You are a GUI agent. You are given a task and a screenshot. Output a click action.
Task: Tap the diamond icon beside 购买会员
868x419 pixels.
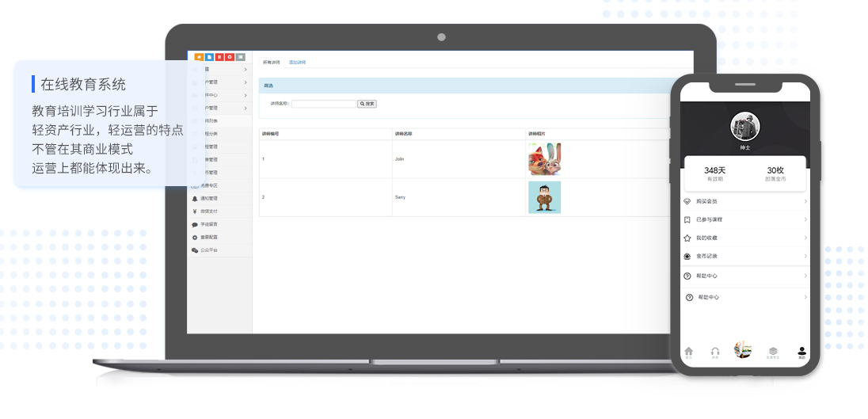(687, 202)
